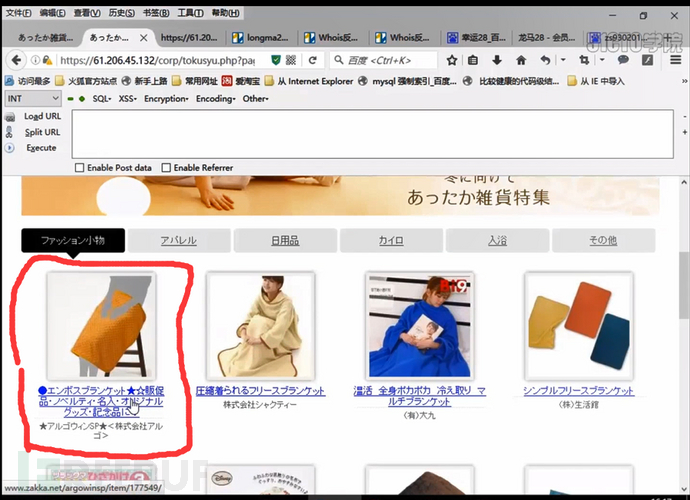Click the orange blanket product thumbnail

[102, 326]
